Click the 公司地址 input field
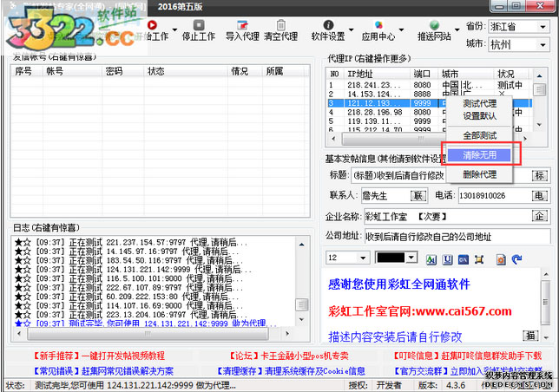The width and height of the screenshot is (559, 392). [457, 237]
